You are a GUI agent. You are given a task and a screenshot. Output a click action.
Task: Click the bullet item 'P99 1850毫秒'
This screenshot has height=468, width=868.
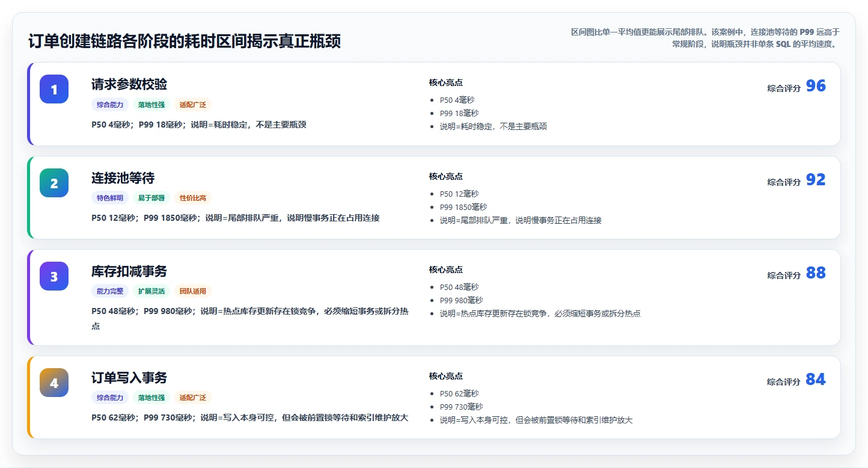(463, 207)
